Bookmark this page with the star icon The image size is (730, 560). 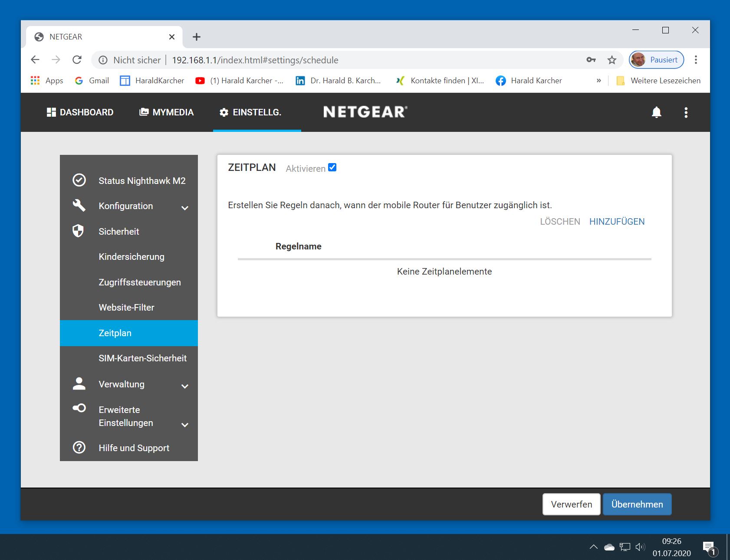pos(612,60)
